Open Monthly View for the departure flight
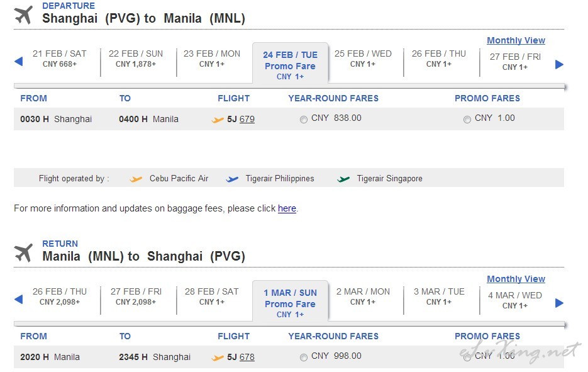This screenshot has width=588, height=372. point(516,40)
